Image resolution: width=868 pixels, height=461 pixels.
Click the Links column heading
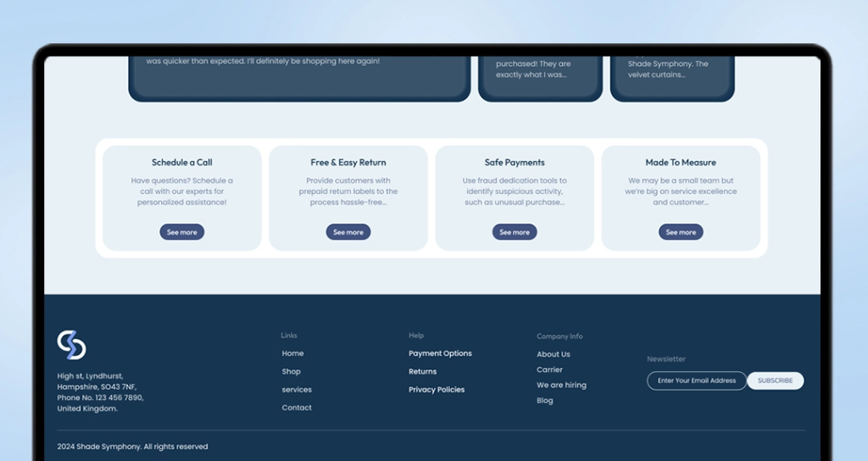tap(289, 336)
